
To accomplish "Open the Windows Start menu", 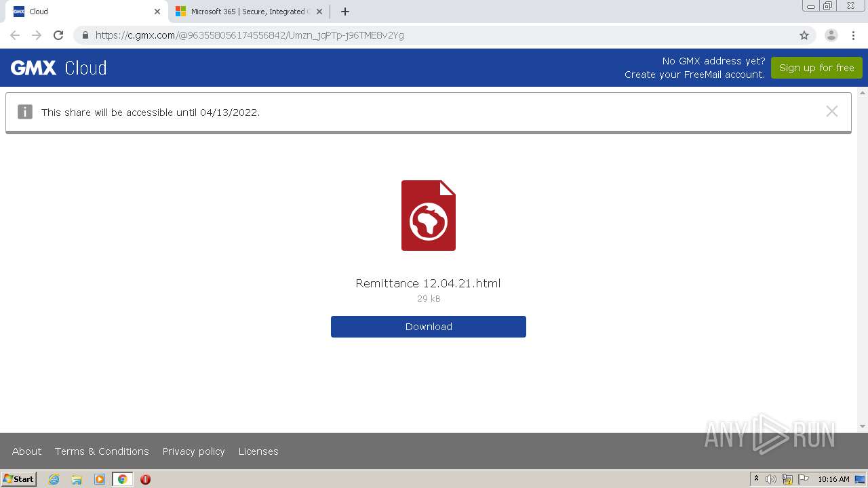I will [19, 479].
